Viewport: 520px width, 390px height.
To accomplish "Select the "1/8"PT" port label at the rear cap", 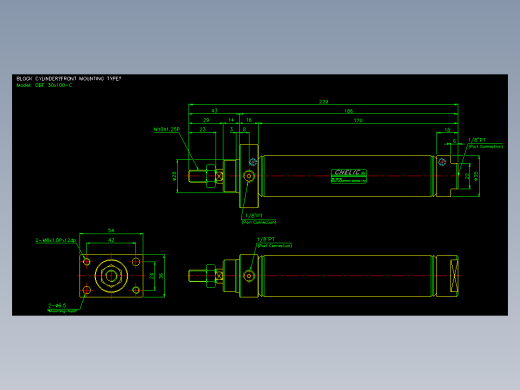I will (477, 140).
